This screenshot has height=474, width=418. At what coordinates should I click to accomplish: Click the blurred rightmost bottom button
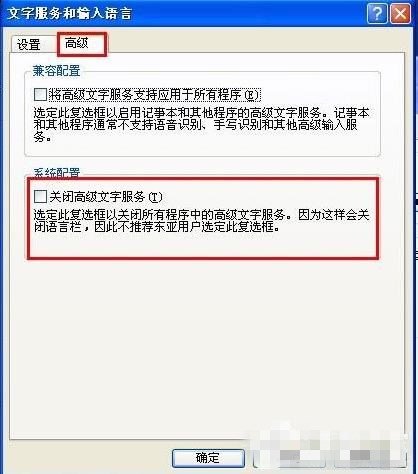point(370,458)
